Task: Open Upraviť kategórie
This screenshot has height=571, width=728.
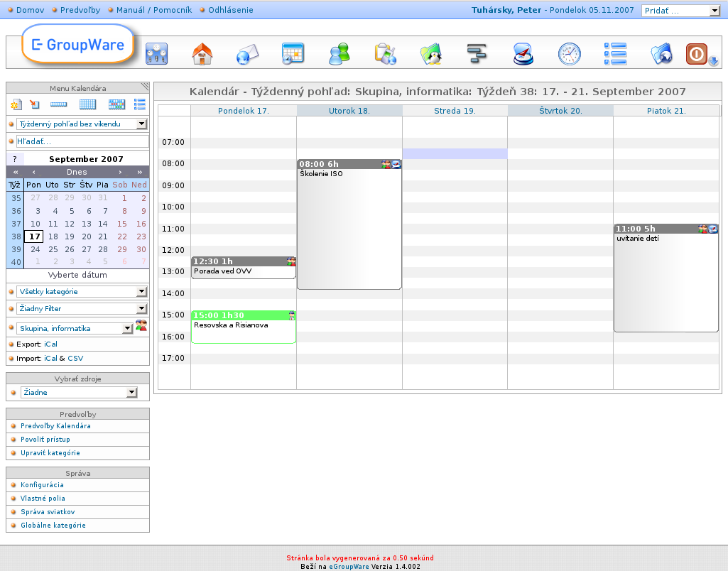Action: point(50,452)
